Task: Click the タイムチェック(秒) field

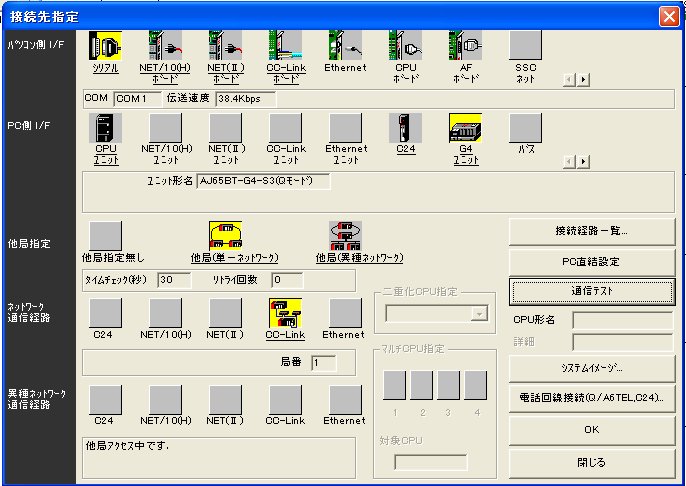Action: pos(174,280)
